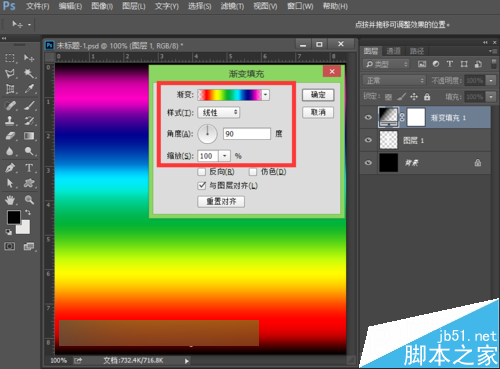Open the 缩放 scale dropdown arrow
Image resolution: width=500 pixels, height=369 pixels.
225,156
